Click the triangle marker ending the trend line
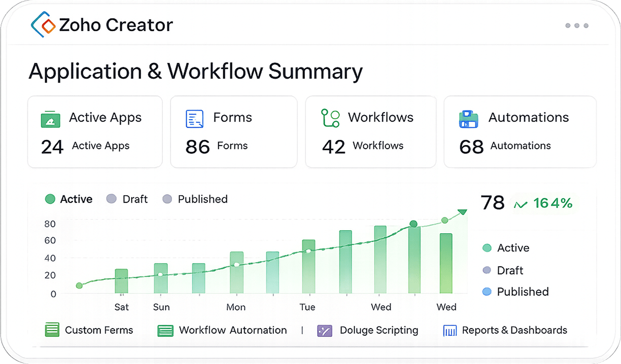Image resolution: width=621 pixels, height=364 pixels. point(462,212)
